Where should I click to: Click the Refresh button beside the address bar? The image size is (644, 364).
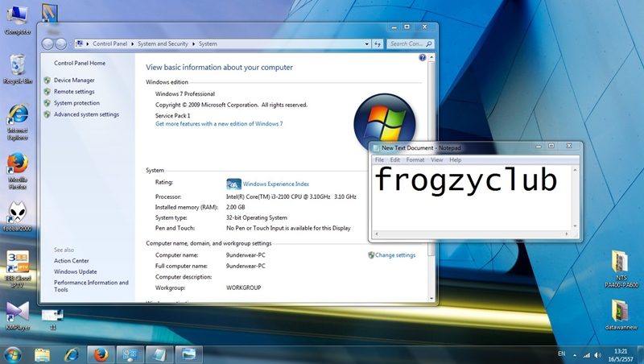[378, 44]
